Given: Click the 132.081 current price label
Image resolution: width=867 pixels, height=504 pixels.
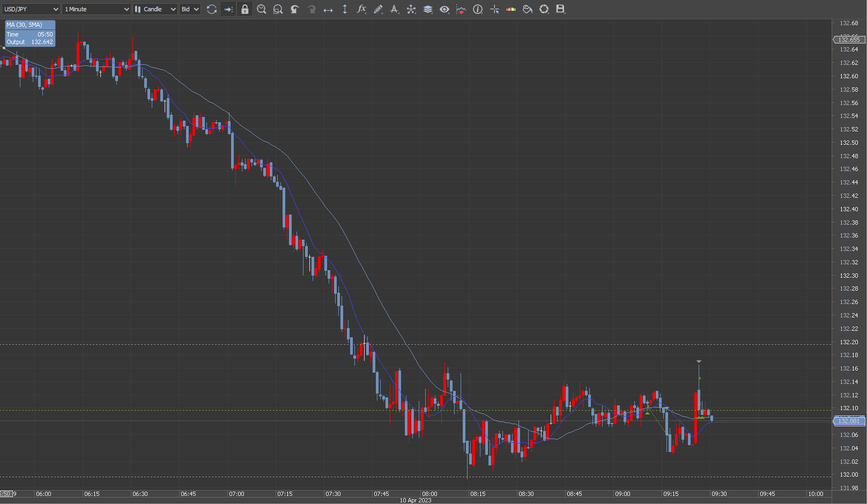Looking at the screenshot, I should pyautogui.click(x=849, y=421).
